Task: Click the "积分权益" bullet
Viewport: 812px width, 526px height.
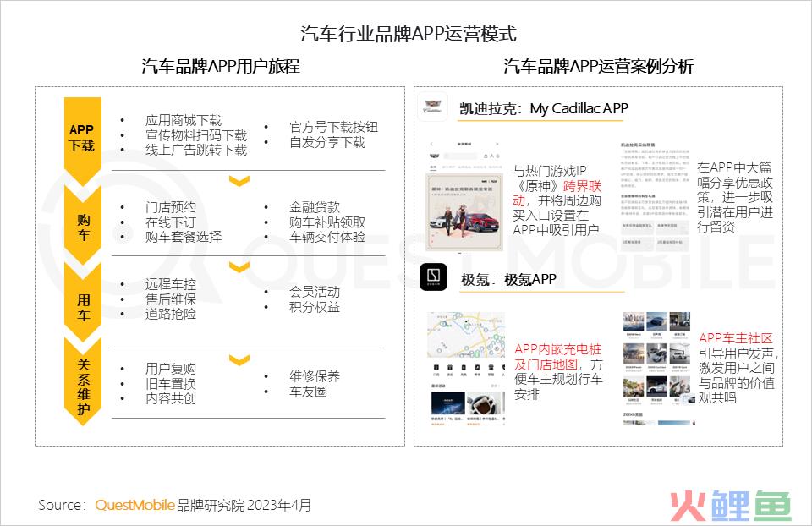Action: [x=315, y=307]
